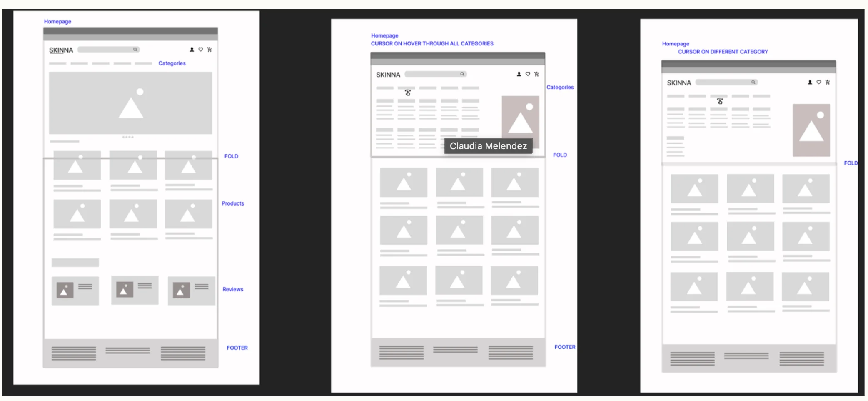Select heart icon in the hover-all-categories wireframe
The image size is (868, 401).
pyautogui.click(x=528, y=74)
